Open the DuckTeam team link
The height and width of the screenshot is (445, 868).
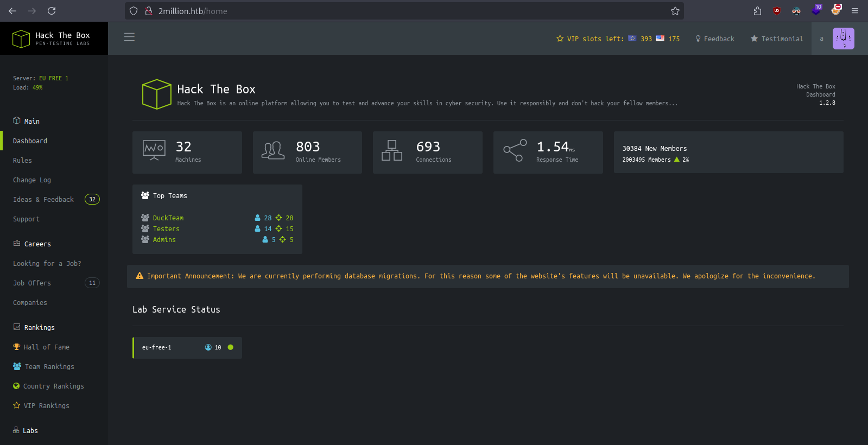click(168, 218)
